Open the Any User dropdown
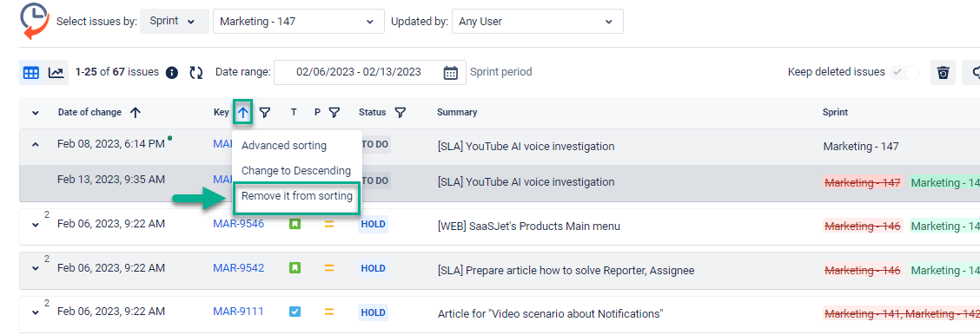The width and height of the screenshot is (980, 335). click(538, 21)
